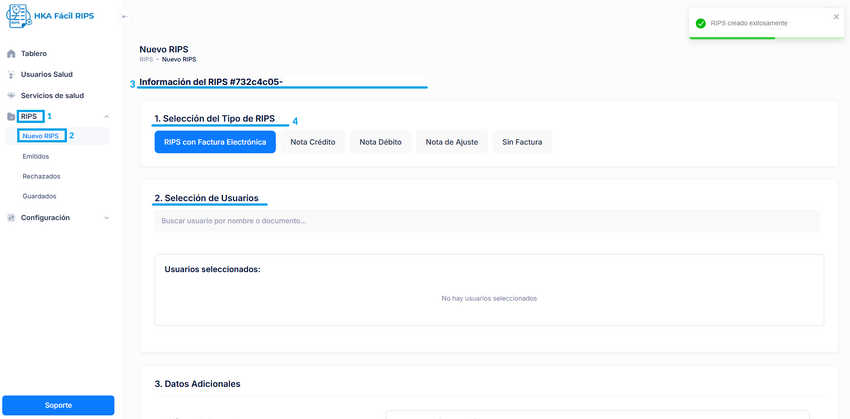Click the HKA Fácil RIPS logo icon

click(19, 17)
